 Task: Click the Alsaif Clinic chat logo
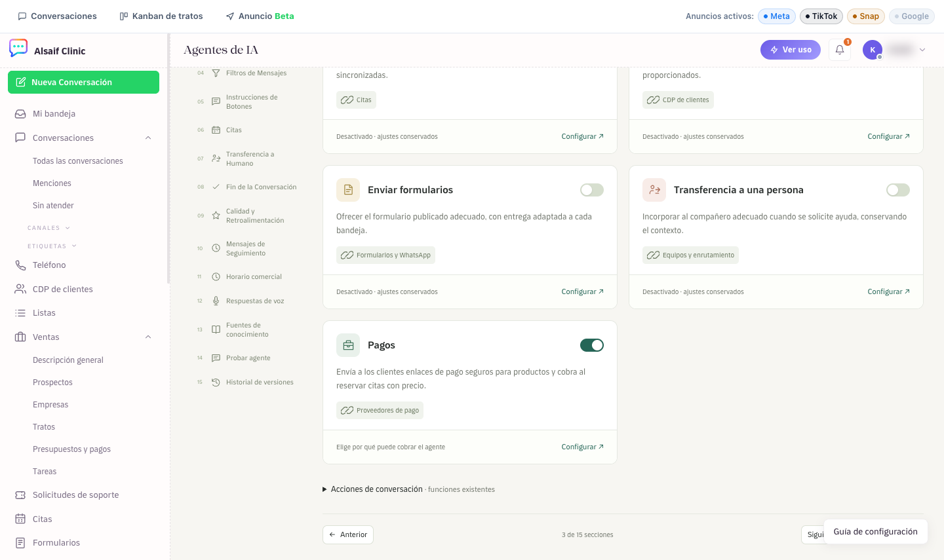click(18, 48)
